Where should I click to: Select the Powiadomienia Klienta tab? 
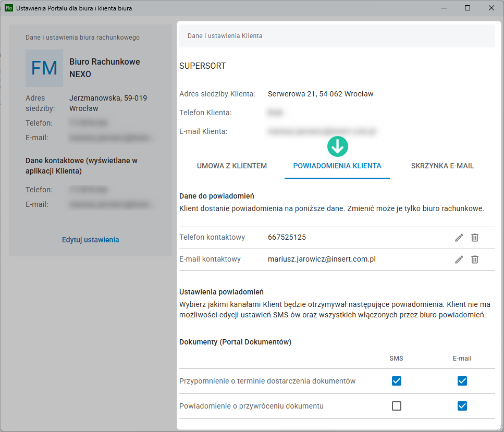coord(337,166)
